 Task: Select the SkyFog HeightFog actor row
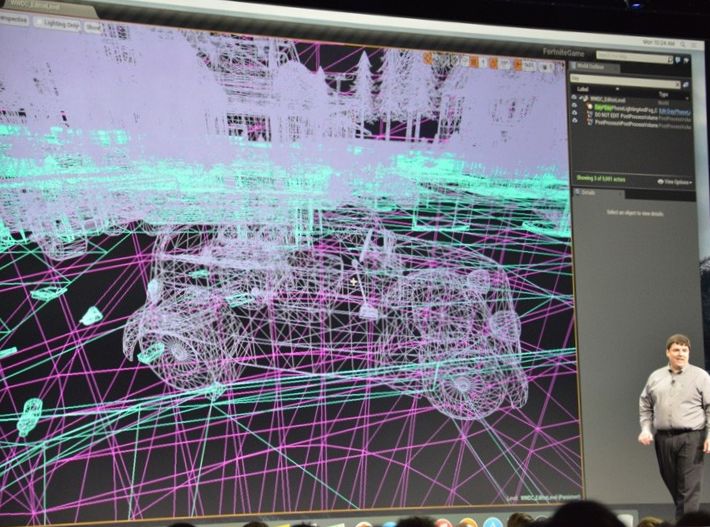click(630, 109)
